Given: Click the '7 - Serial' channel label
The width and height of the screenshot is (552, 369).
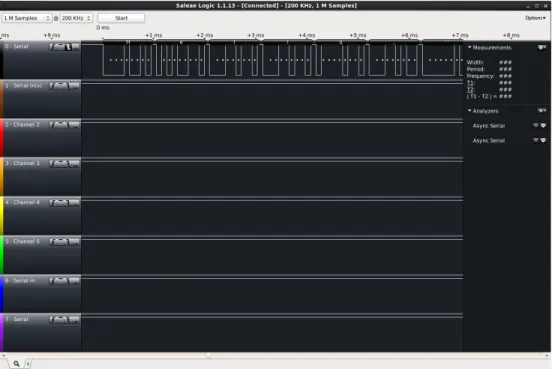Looking at the screenshot, I should tap(17, 319).
